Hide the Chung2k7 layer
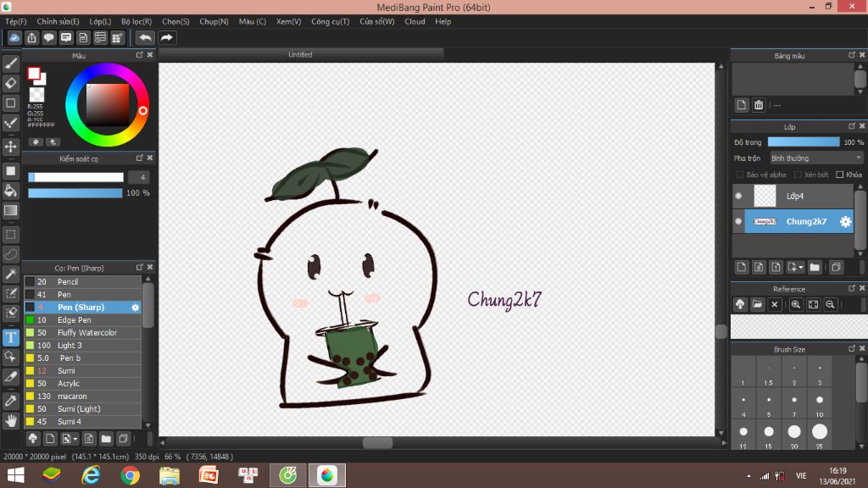Image resolution: width=868 pixels, height=488 pixels. click(x=738, y=221)
